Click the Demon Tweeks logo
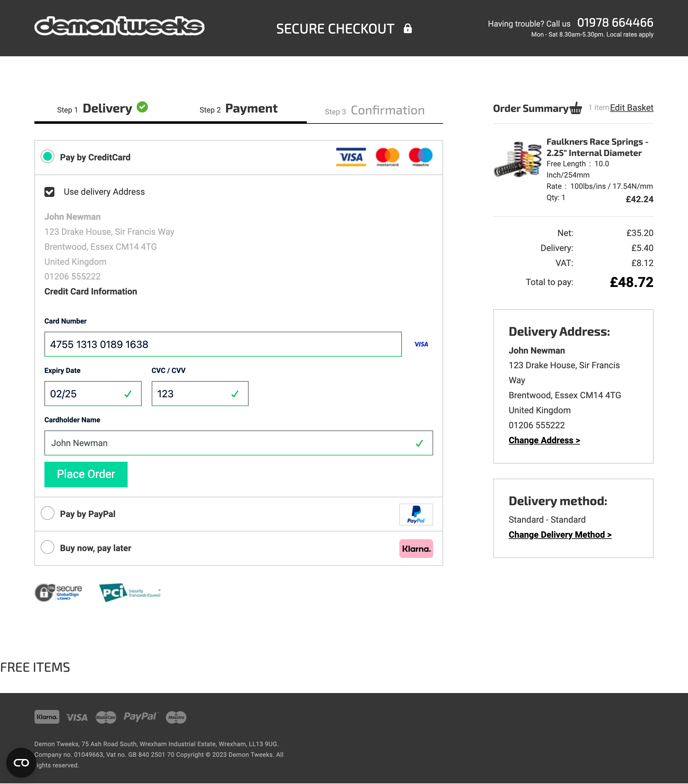This screenshot has height=784, width=688. coord(119,27)
